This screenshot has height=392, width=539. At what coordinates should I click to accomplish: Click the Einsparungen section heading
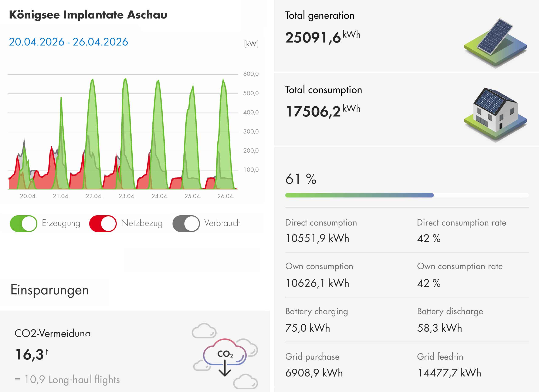click(x=50, y=290)
